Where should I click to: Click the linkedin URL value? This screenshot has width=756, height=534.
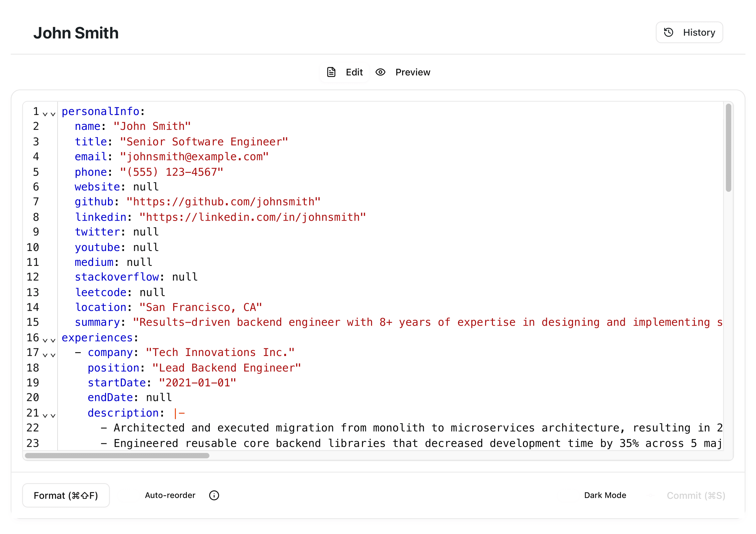click(x=252, y=217)
